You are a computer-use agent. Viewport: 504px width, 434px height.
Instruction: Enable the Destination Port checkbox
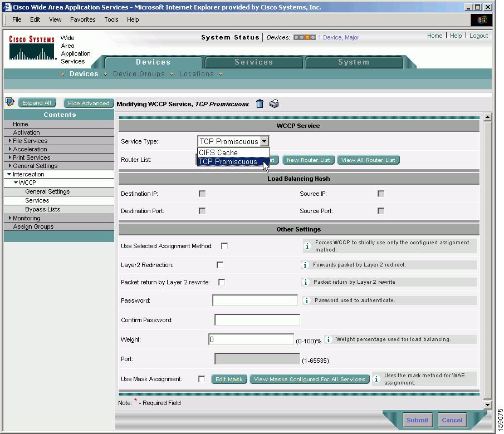[x=202, y=211]
